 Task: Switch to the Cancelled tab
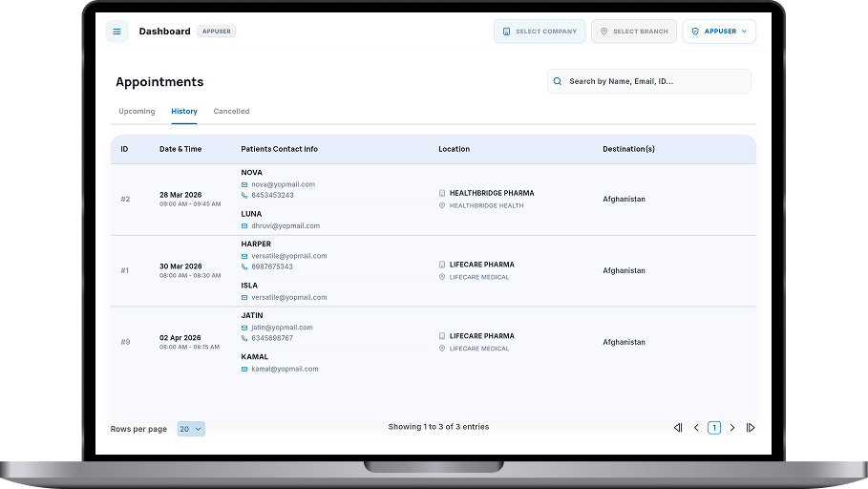pos(231,112)
